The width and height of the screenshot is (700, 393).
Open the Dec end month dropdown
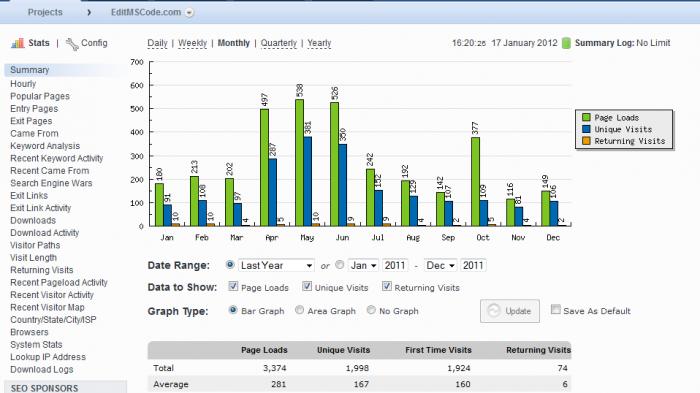click(441, 265)
